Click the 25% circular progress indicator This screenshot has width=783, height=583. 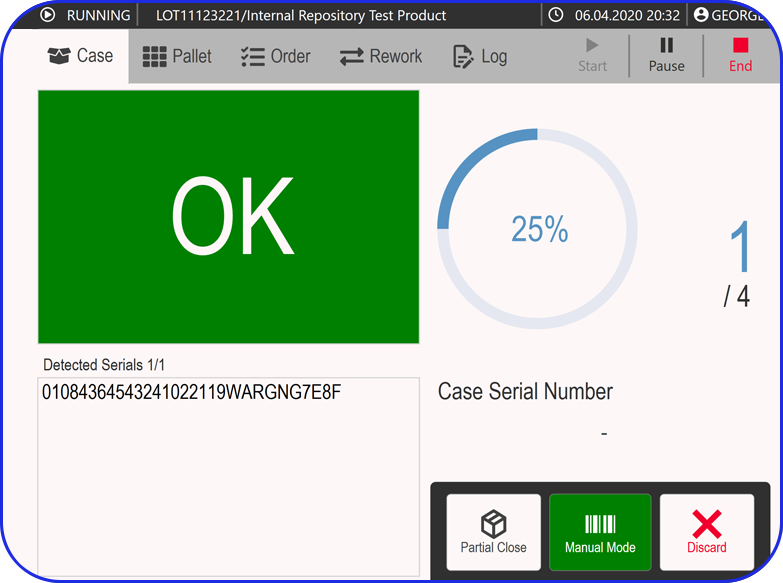pos(538,229)
